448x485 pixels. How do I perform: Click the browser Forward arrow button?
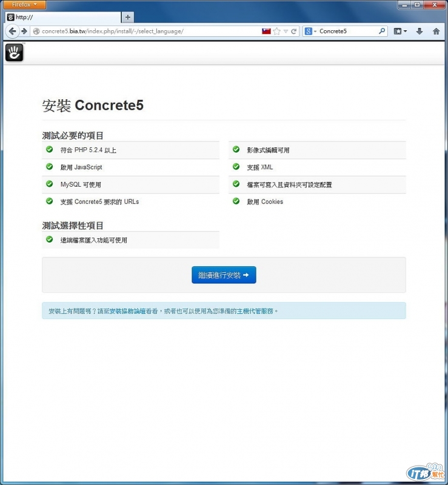coord(24,32)
